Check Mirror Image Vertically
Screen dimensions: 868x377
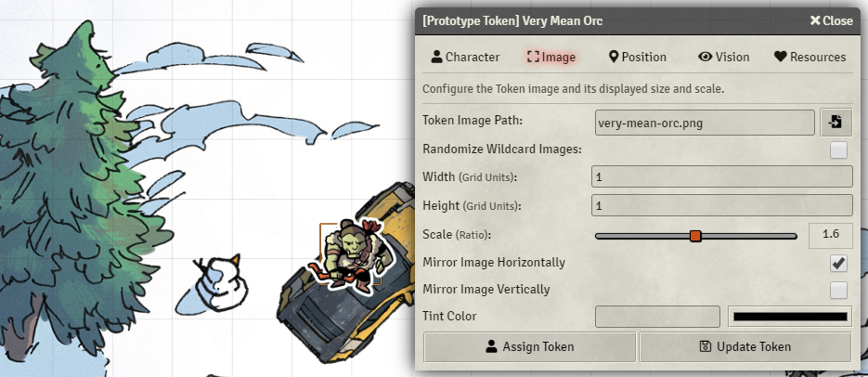(x=838, y=290)
